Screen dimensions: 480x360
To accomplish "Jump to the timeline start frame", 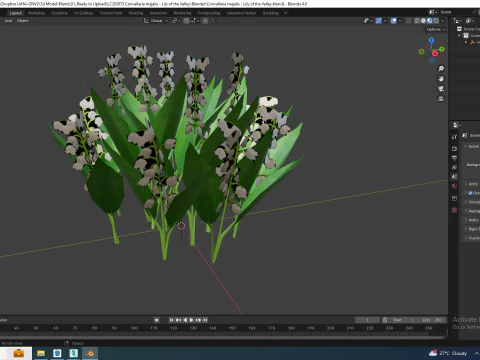I will pyautogui.click(x=171, y=320).
